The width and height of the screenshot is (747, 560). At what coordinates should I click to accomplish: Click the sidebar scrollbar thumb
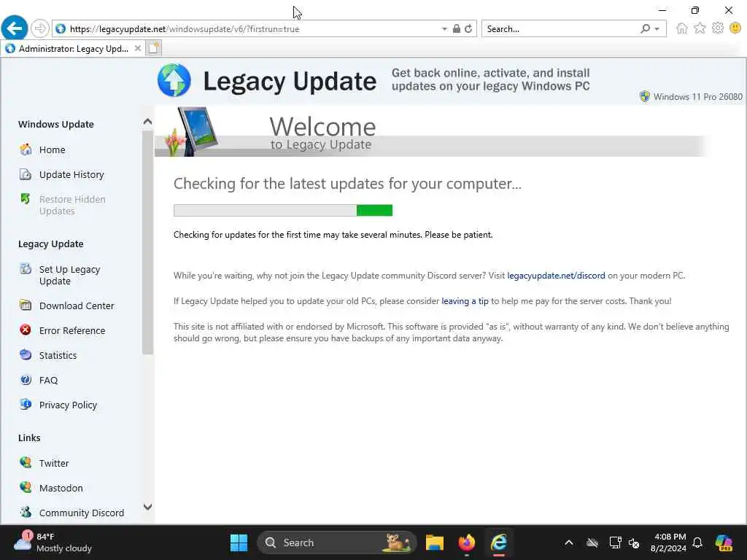pyautogui.click(x=147, y=242)
